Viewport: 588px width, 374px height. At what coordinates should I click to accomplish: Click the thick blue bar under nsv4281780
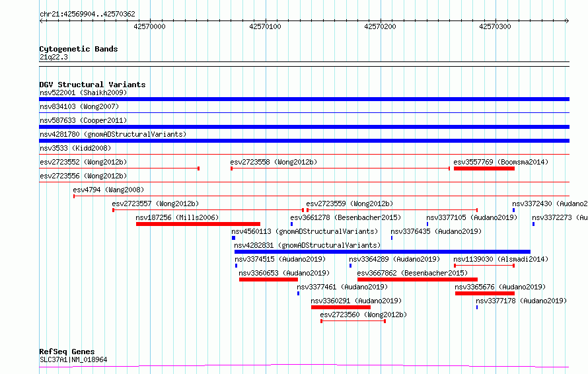(304, 141)
